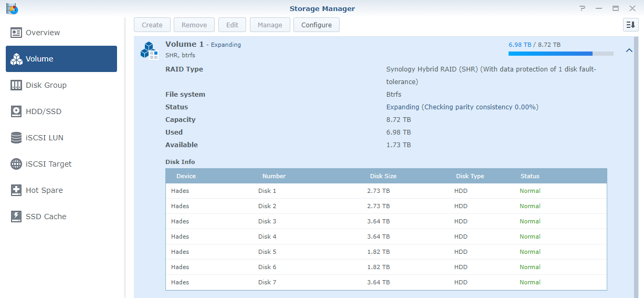
Task: Click Disk 7's 3.64 TB size
Action: 378,282
